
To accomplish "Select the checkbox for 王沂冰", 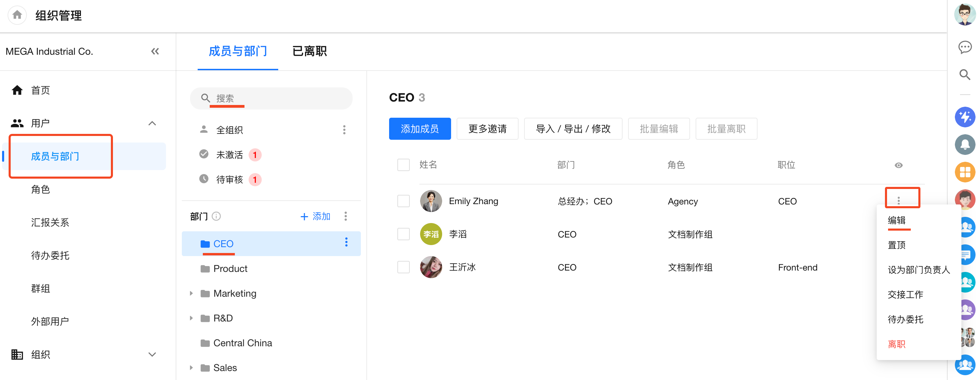I will pos(403,267).
